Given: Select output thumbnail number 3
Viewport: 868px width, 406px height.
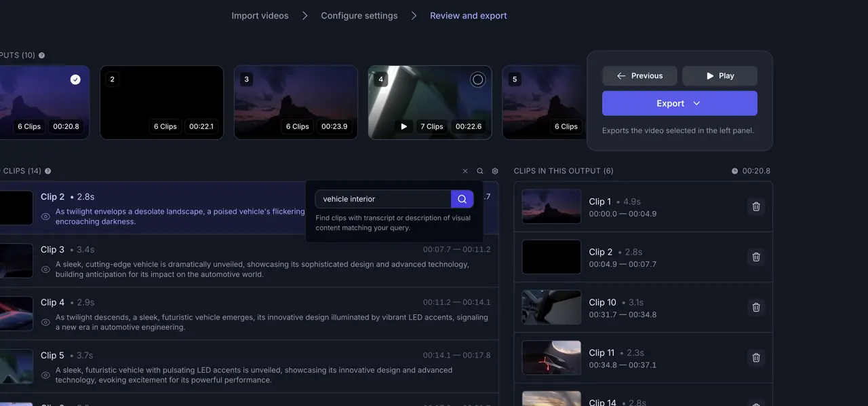Looking at the screenshot, I should tap(296, 103).
